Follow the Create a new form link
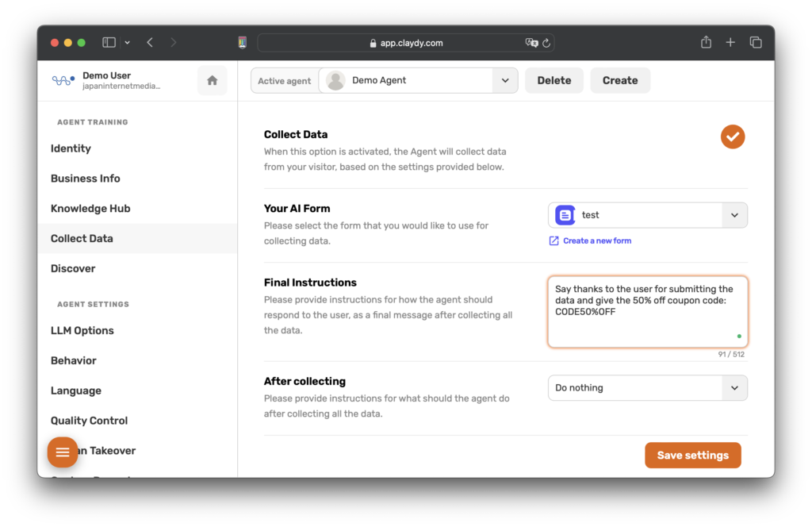Image resolution: width=812 pixels, height=527 pixels. [x=596, y=240]
